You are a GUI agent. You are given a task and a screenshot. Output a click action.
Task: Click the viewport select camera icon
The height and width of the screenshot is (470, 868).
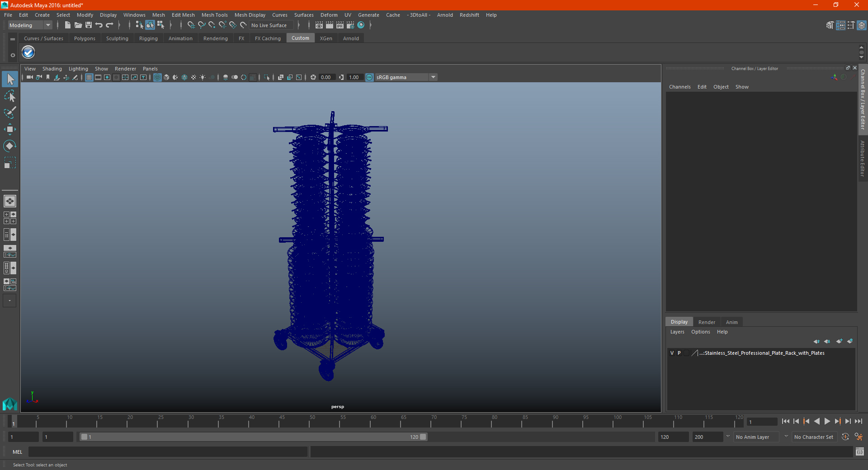[30, 77]
